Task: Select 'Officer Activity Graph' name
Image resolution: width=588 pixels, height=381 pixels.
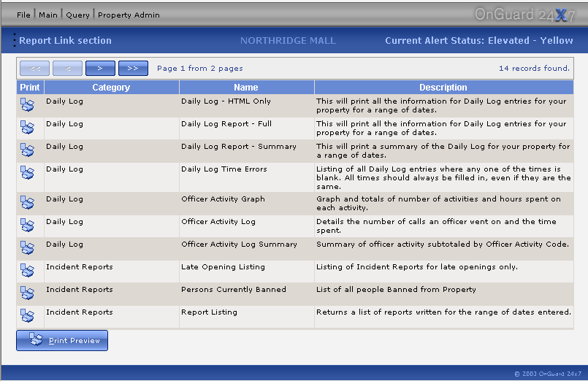Action: pos(223,199)
